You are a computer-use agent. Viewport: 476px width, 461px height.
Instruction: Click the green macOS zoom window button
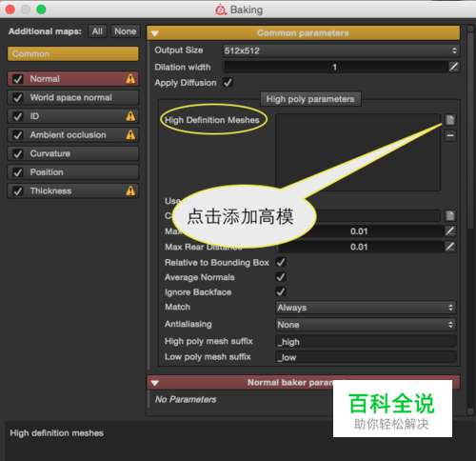point(41,10)
